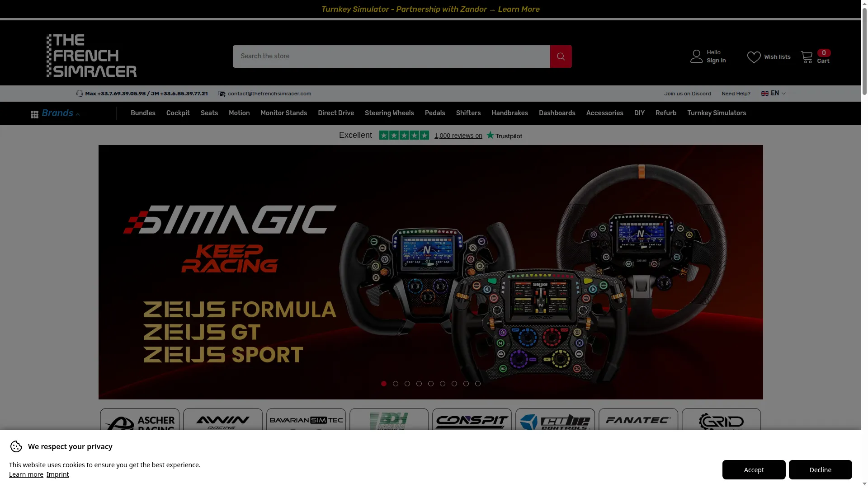This screenshot has width=868, height=488.
Task: Click the red search magnifier button
Action: pyautogui.click(x=561, y=56)
